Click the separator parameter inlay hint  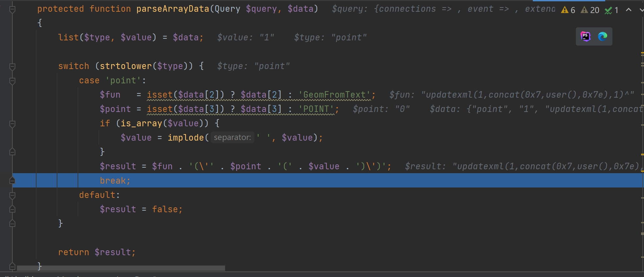pos(232,138)
